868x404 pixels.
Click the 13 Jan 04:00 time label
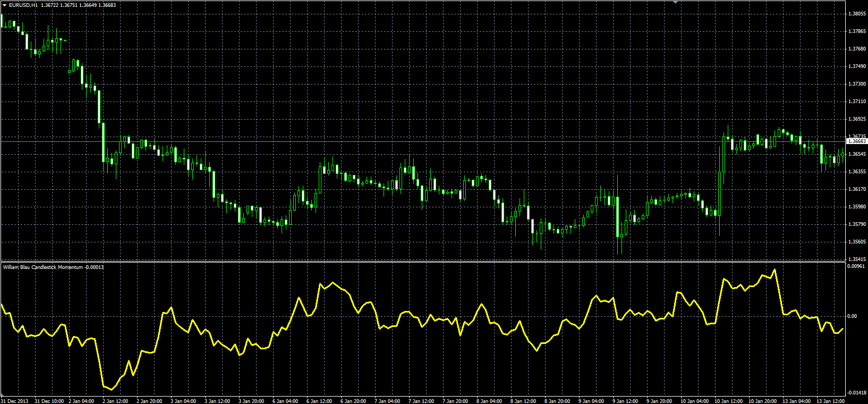797,401
